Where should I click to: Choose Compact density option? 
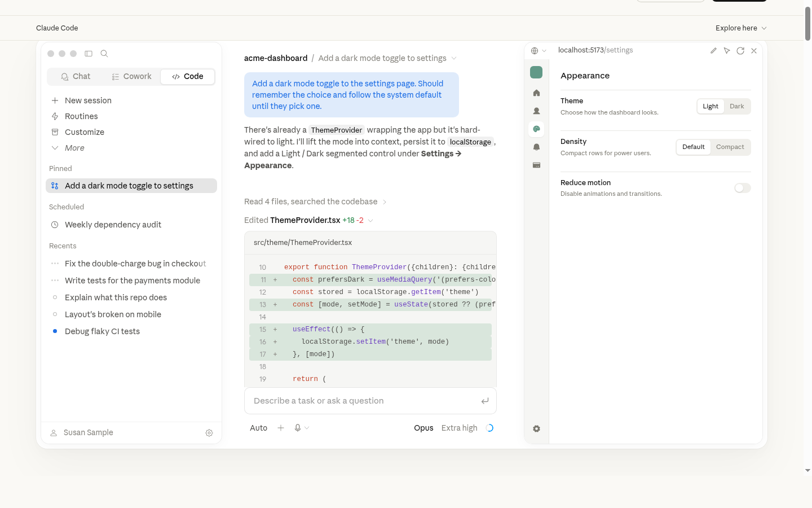[730, 147]
